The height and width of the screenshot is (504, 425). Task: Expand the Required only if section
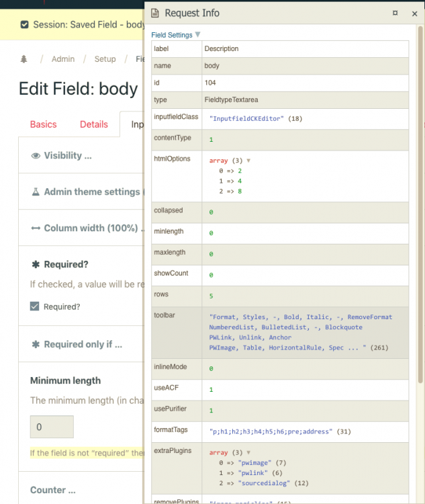click(x=83, y=344)
